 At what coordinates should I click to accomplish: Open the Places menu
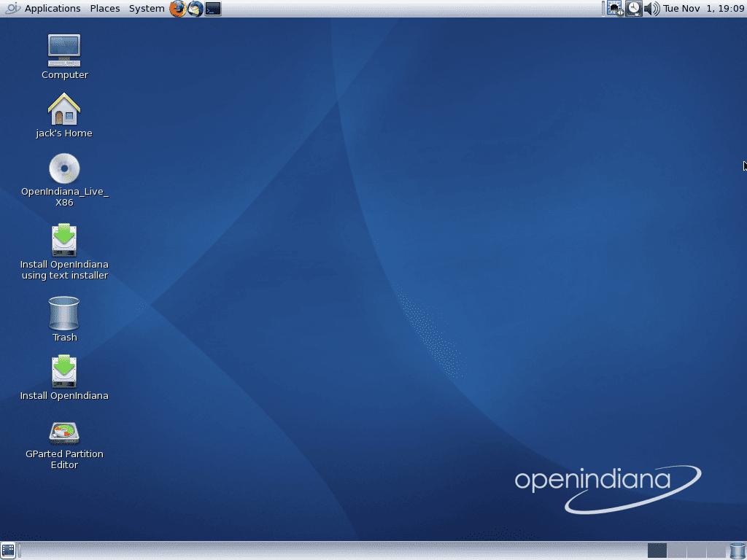105,9
